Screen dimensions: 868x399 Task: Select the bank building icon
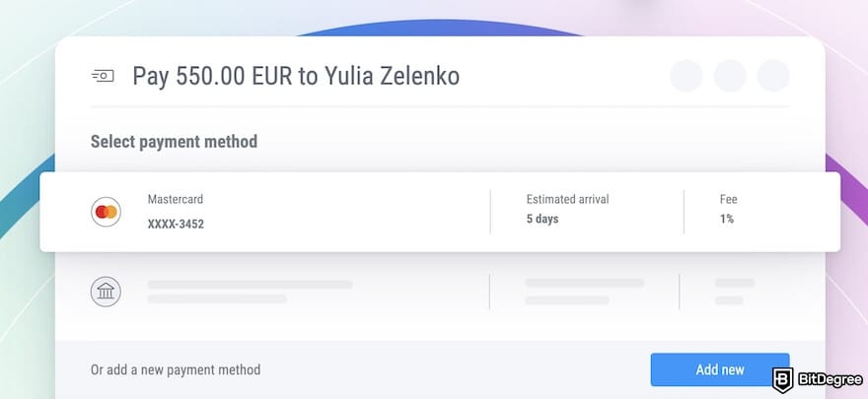pyautogui.click(x=105, y=292)
